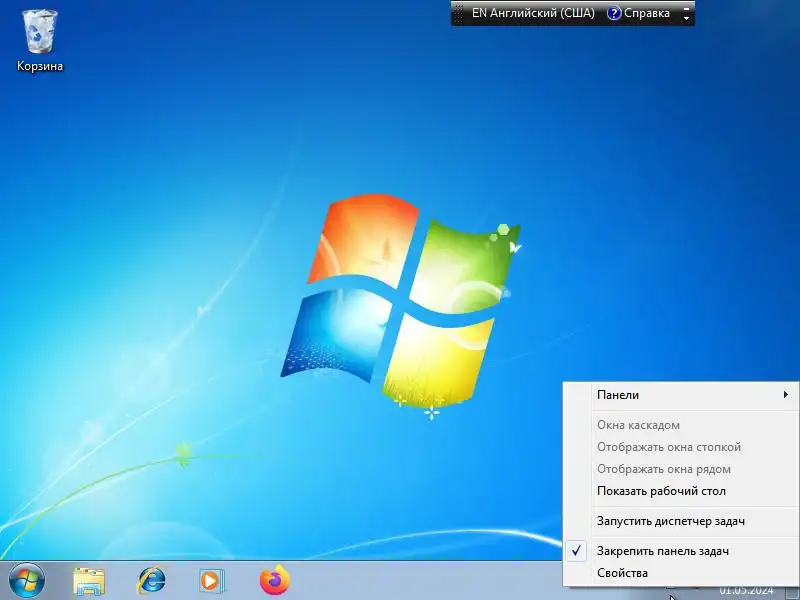Open Windows Media Player taskbar icon
800x600 pixels.
(212, 581)
